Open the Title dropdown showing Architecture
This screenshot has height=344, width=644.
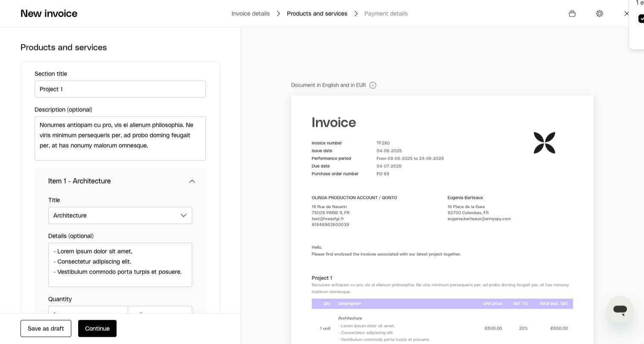pyautogui.click(x=120, y=216)
